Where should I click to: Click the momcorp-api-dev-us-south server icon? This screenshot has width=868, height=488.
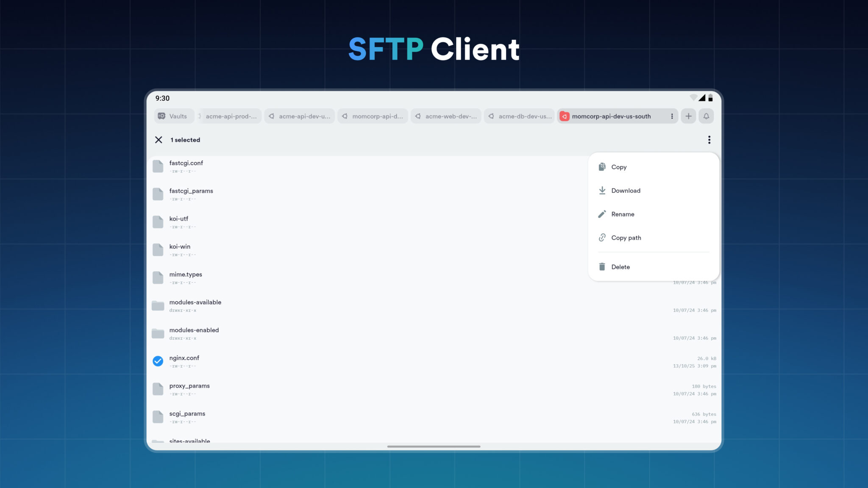564,116
